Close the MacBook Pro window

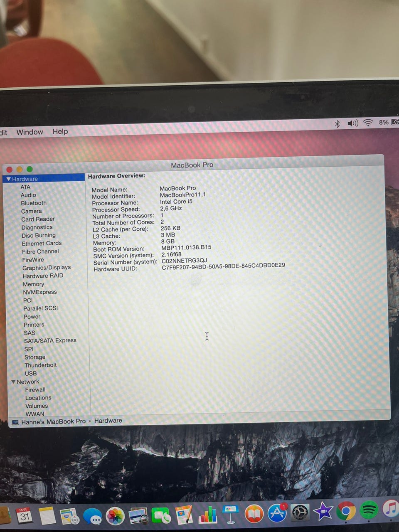9,170
